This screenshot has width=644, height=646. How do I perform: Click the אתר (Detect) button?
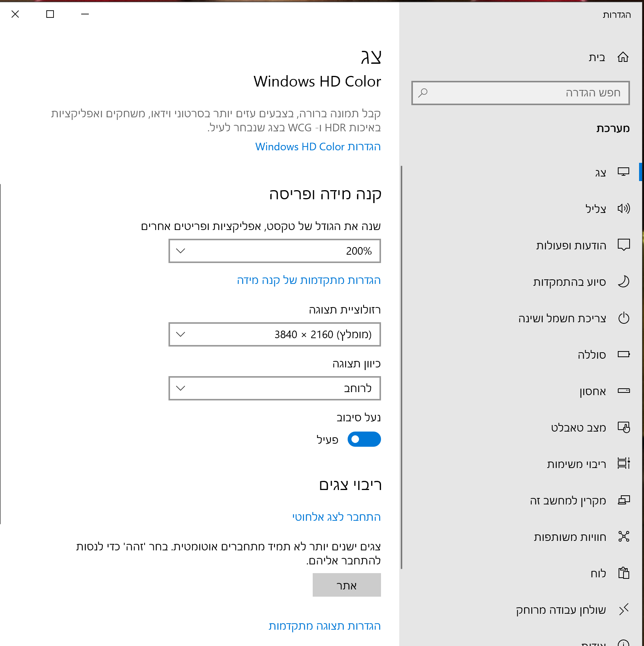point(347,585)
